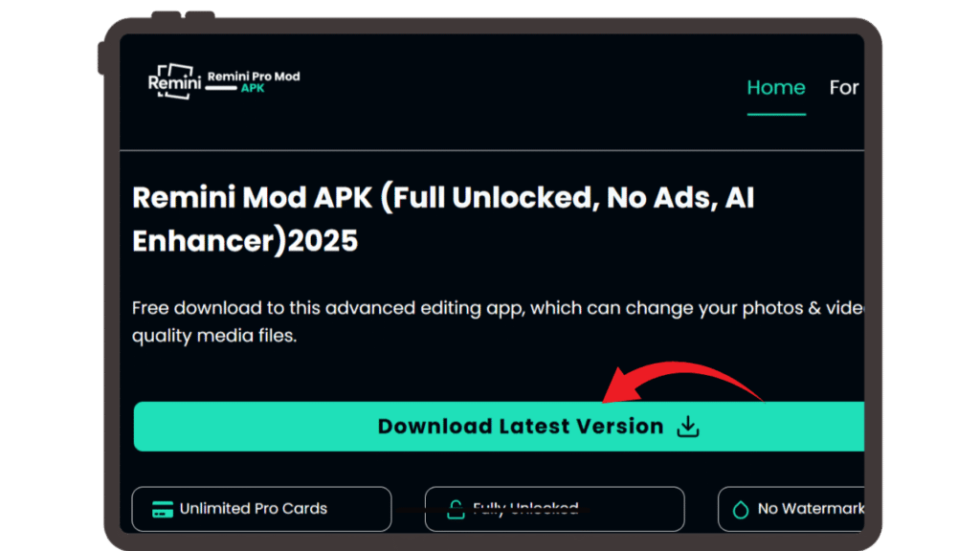Click the Remini Pro Mod APK wordmark

(254, 77)
